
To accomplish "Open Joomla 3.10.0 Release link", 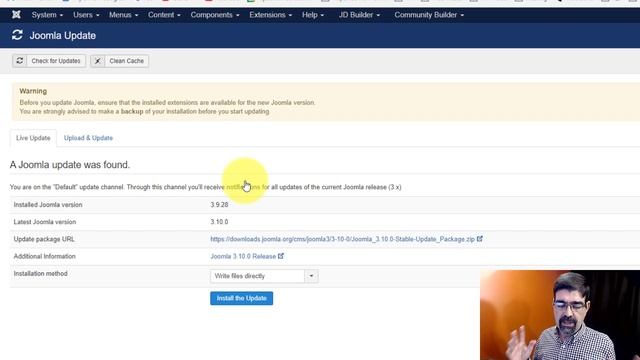I will click(x=243, y=256).
